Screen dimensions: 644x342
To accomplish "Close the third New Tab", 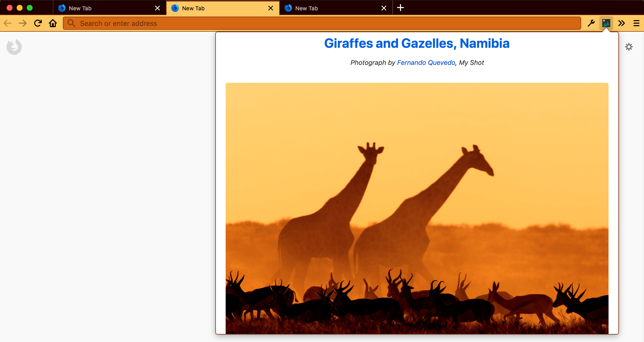I will click(x=384, y=8).
